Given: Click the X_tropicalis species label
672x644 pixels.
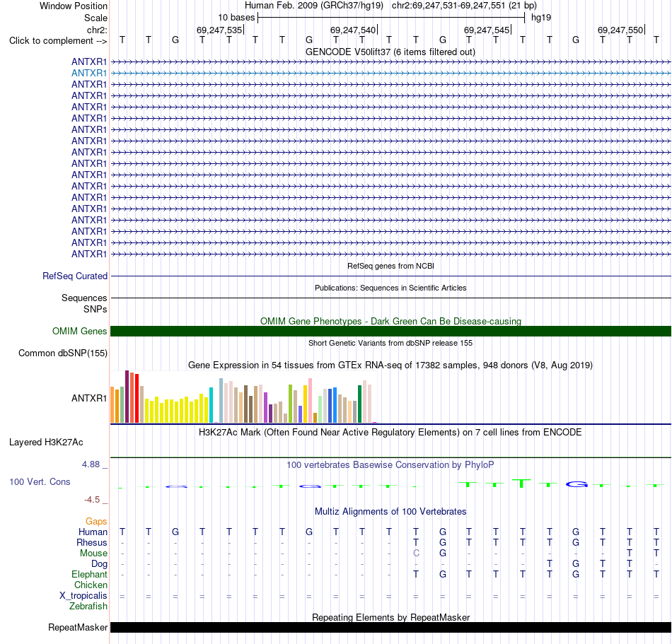Looking at the screenshot, I should point(83,596).
